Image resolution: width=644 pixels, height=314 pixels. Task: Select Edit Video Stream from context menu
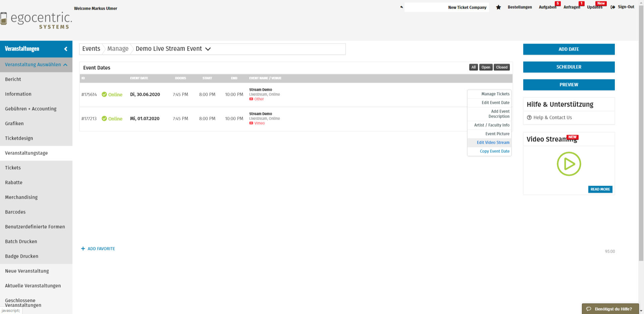(x=493, y=142)
